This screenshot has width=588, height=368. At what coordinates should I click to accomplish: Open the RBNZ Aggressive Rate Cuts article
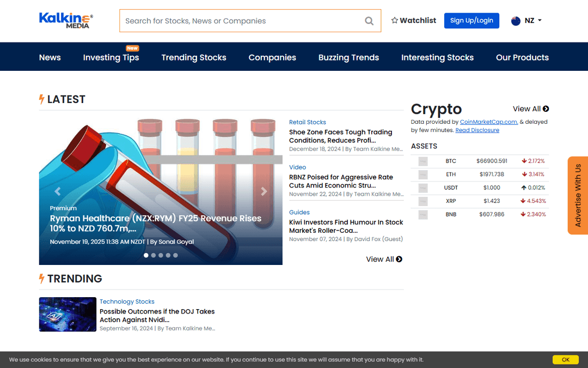coord(341,182)
